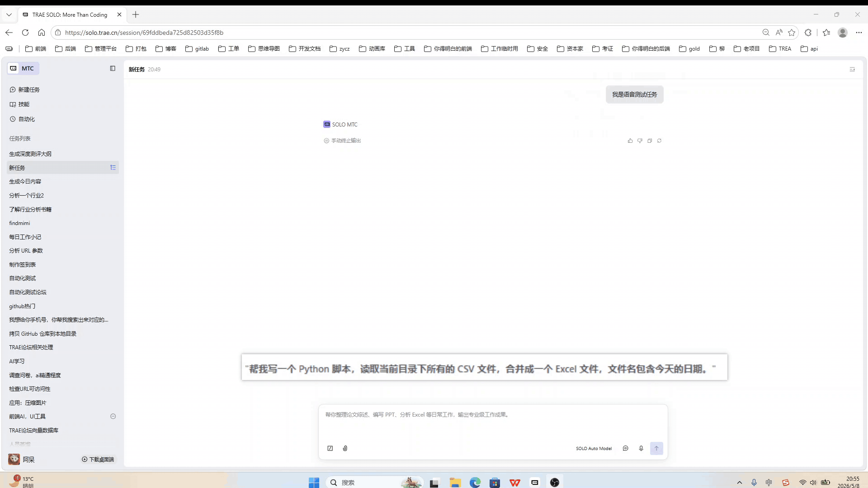Click 下载桌面端 button
868x488 pixels.
click(x=98, y=459)
